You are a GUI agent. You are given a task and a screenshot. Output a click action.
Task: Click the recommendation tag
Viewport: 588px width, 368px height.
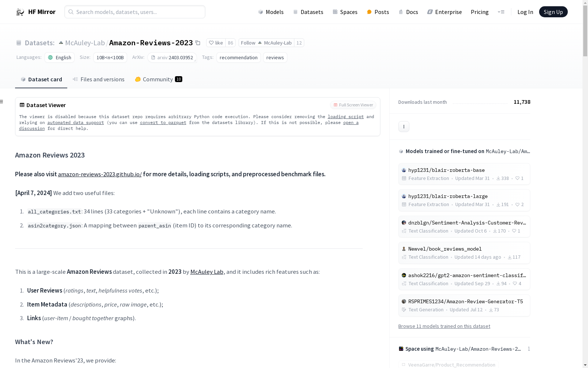(239, 57)
